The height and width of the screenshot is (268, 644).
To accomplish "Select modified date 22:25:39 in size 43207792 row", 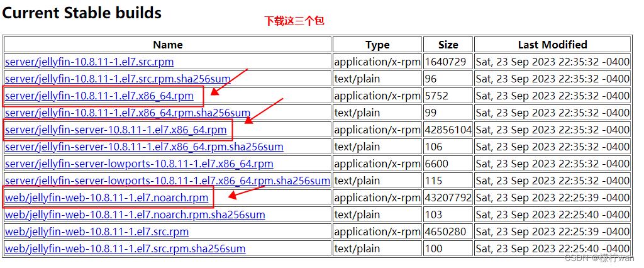I will click(x=552, y=198).
